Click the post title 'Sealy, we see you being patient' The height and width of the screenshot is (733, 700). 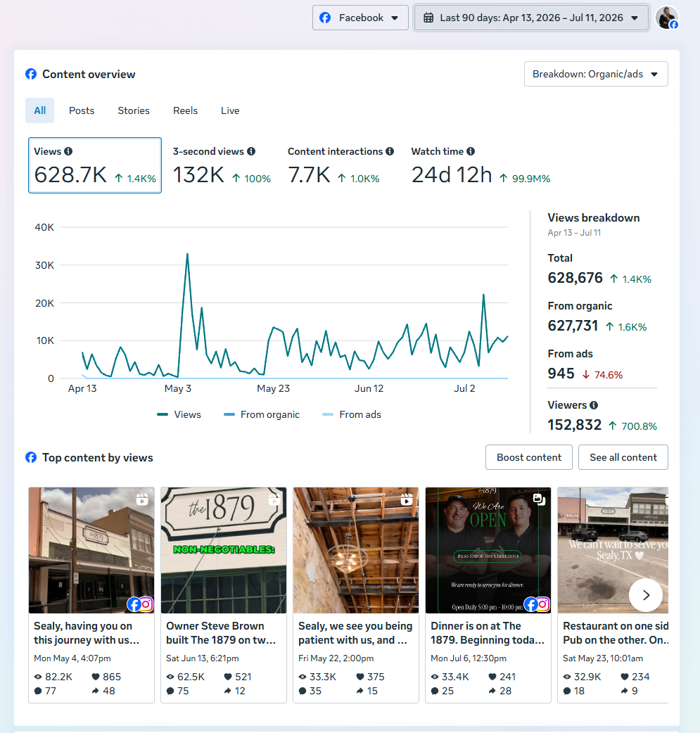(355, 633)
